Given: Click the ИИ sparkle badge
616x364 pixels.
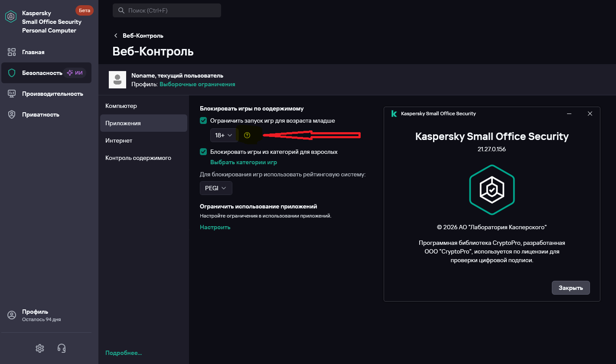Looking at the screenshot, I should tap(75, 73).
